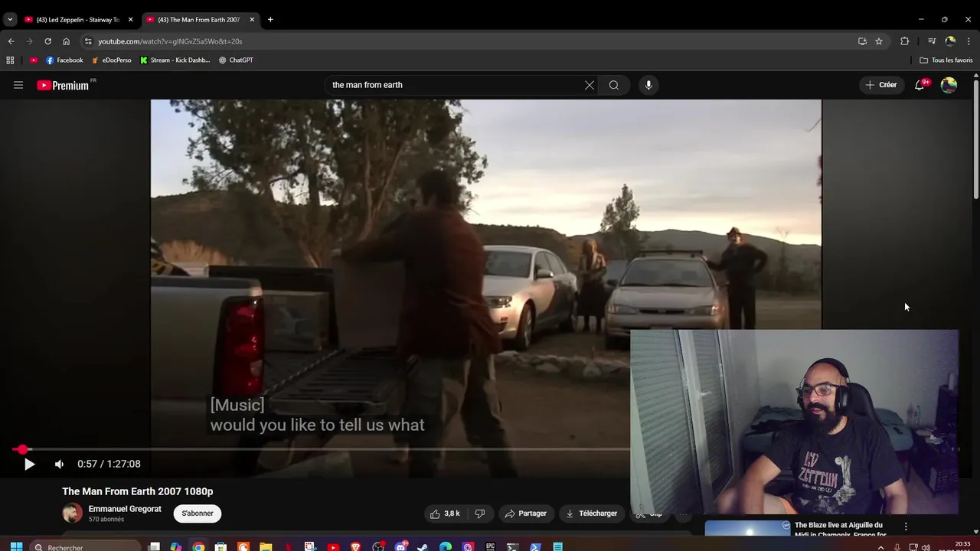View site information icon in address bar
980x551 pixels.
point(88,41)
